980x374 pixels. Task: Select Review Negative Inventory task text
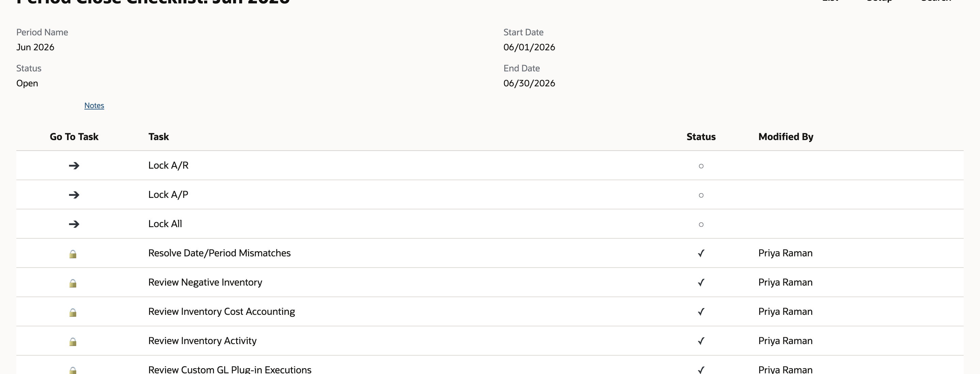205,283
